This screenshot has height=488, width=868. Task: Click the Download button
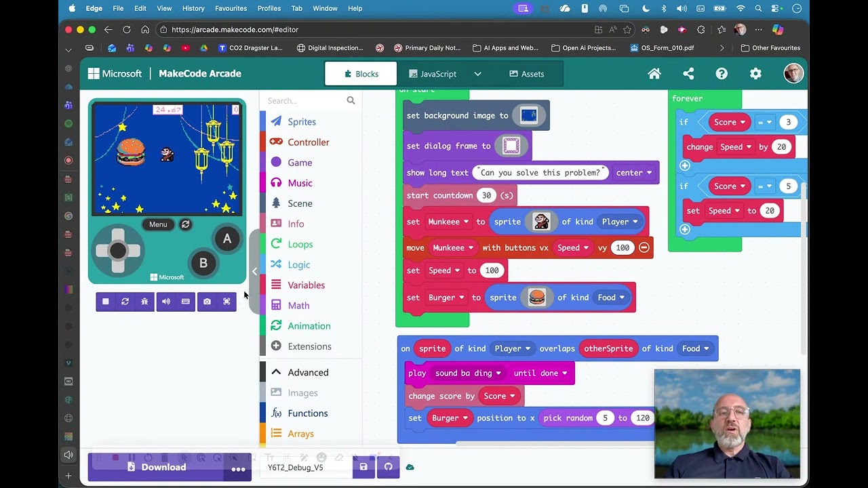coord(157,467)
